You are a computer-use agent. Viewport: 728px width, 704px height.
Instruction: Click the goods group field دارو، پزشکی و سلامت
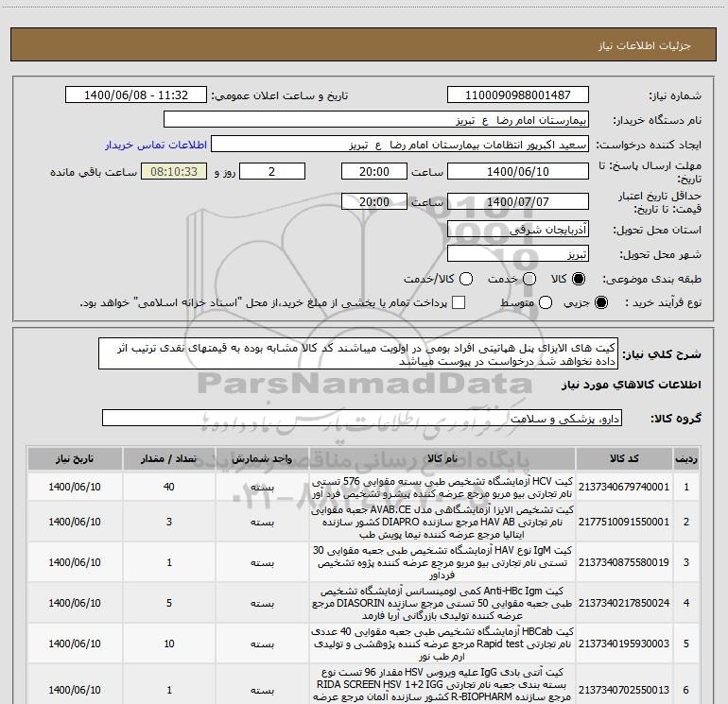pyautogui.click(x=362, y=418)
